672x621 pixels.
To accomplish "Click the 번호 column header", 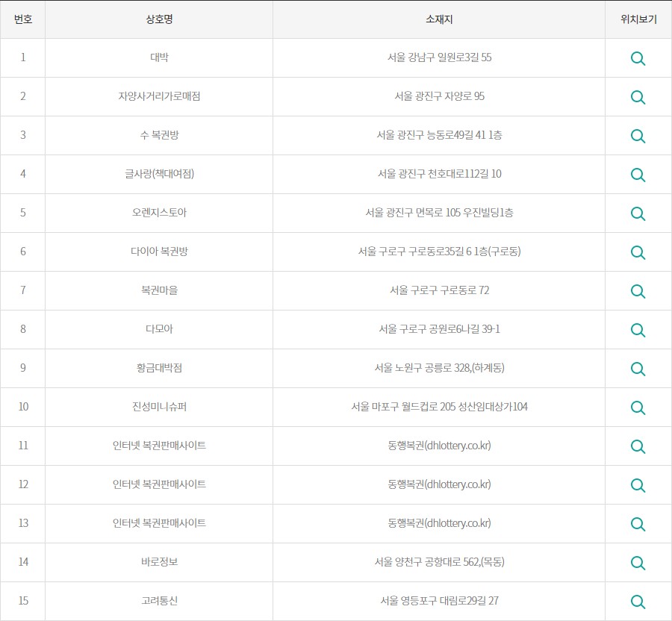I will 22,19.
